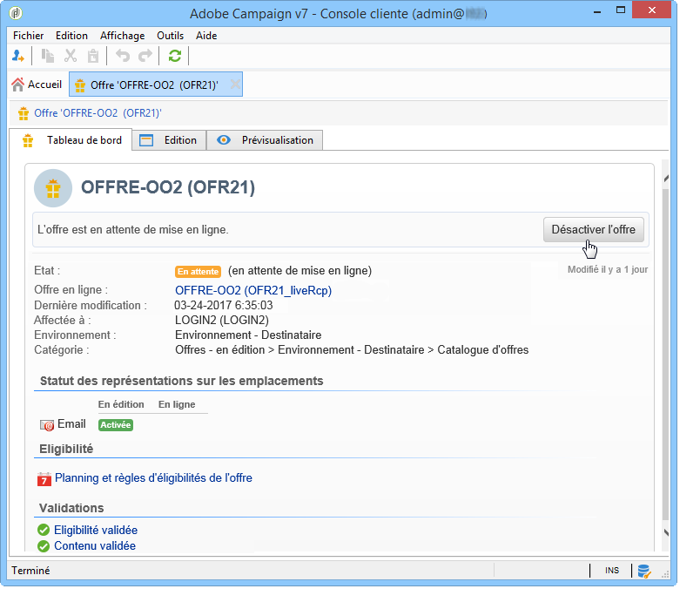This screenshot has width=700, height=609.
Task: Open the Outils menu
Action: point(170,36)
